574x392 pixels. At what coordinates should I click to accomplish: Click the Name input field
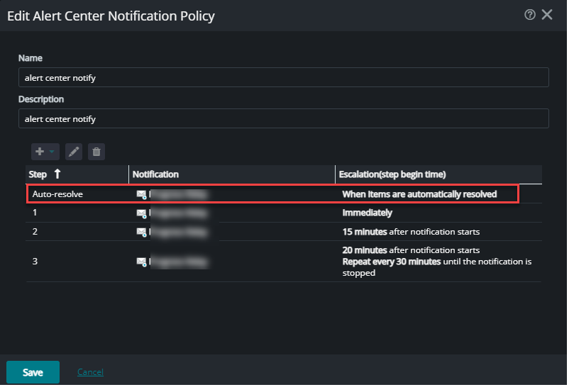click(x=283, y=77)
